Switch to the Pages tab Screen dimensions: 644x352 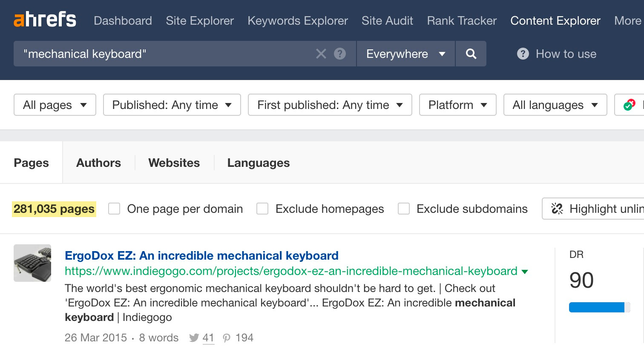point(31,163)
